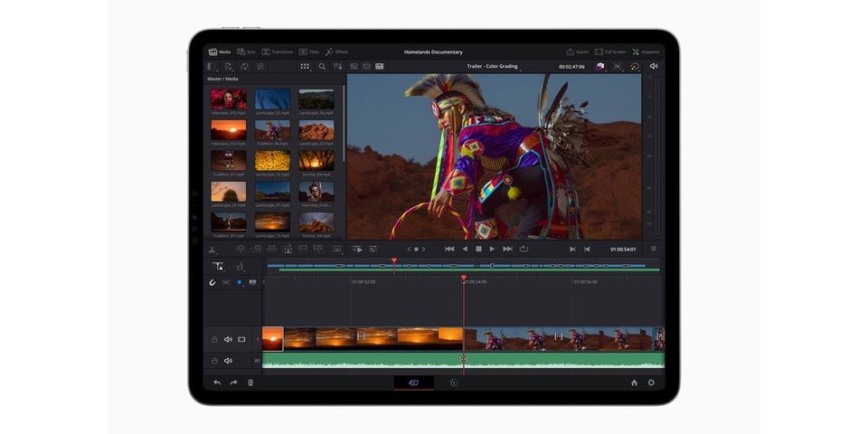Select the razor cut tool
This screenshot has width=868, height=434.
[212, 249]
